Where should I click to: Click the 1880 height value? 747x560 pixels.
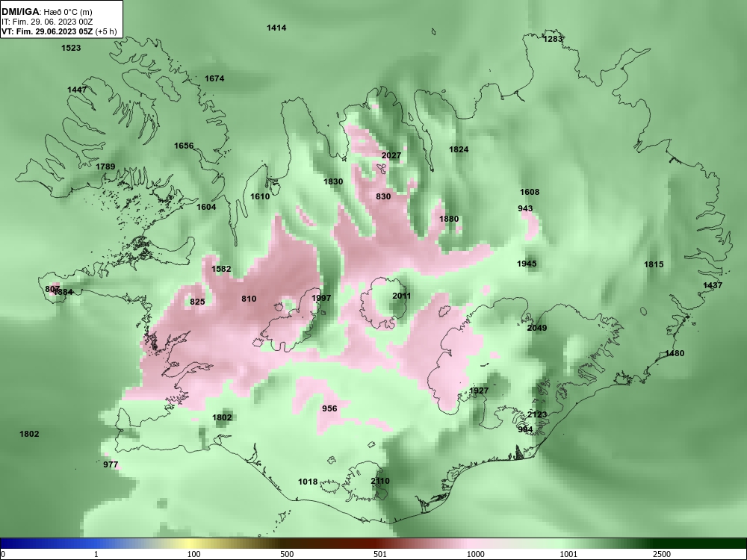(x=449, y=219)
